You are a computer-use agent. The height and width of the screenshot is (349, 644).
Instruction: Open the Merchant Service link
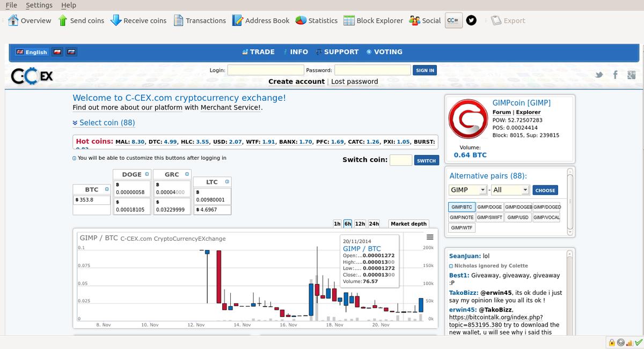tap(231, 107)
